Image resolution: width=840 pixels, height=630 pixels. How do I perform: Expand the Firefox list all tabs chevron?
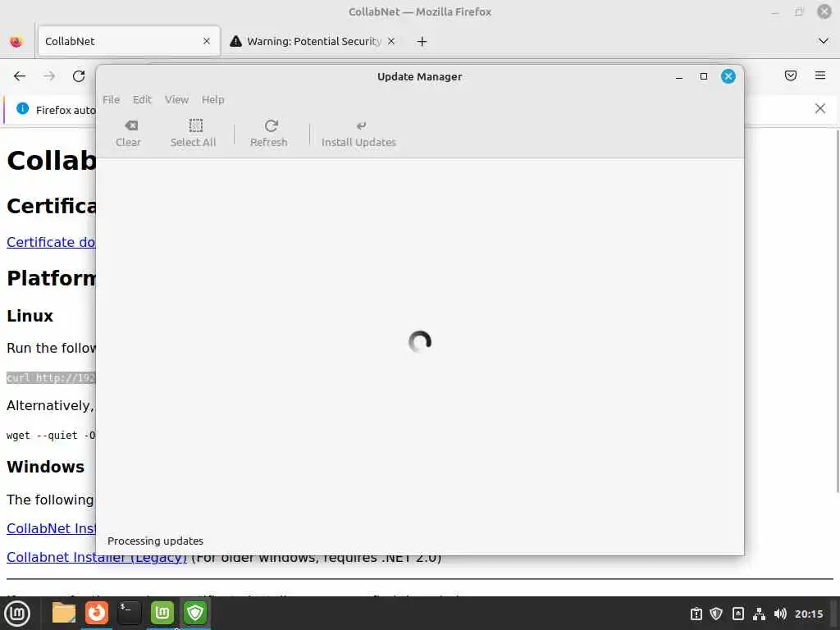[824, 41]
